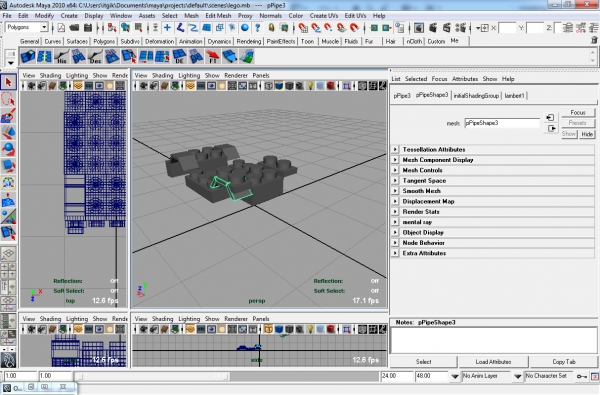Screen dimensions: 600x395
Task: Pick the Rotate tool in the toolbox
Action: tap(8, 149)
